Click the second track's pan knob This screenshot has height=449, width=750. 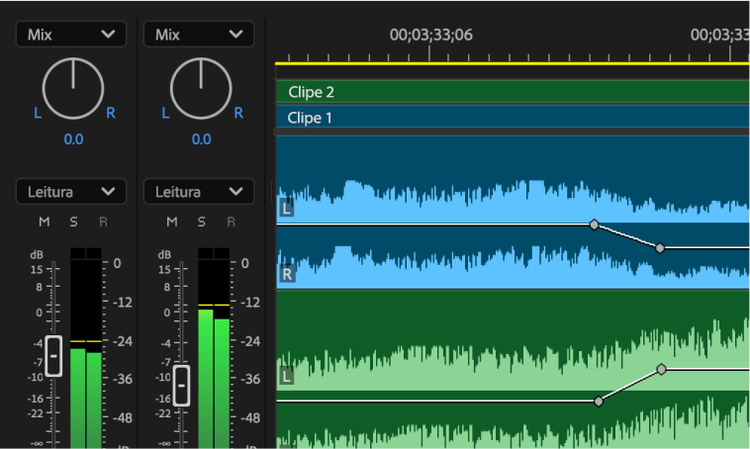click(201, 87)
